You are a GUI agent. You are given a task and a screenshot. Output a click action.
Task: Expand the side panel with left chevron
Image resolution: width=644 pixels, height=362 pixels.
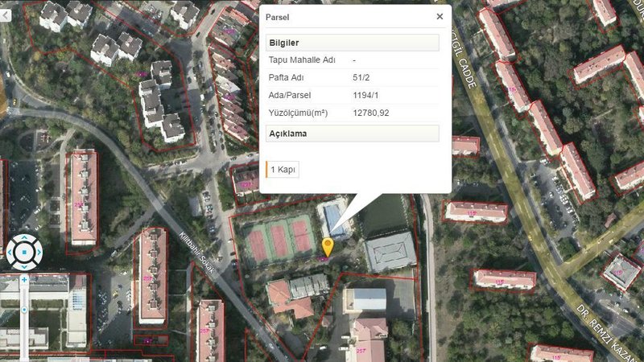(x=4, y=15)
